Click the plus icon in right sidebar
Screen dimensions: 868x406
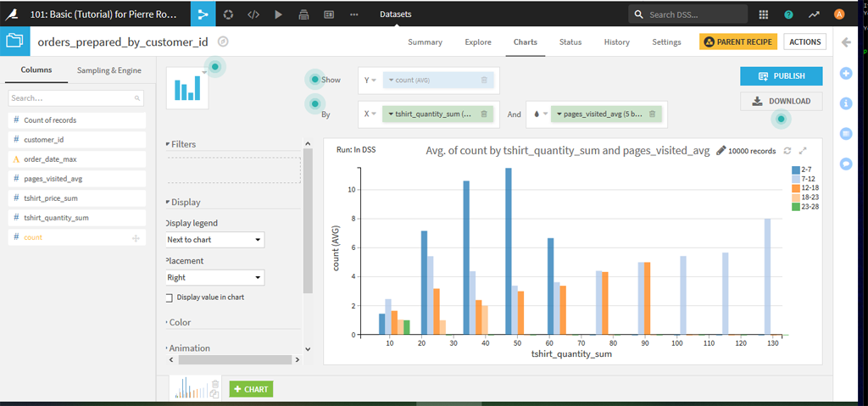tap(845, 73)
